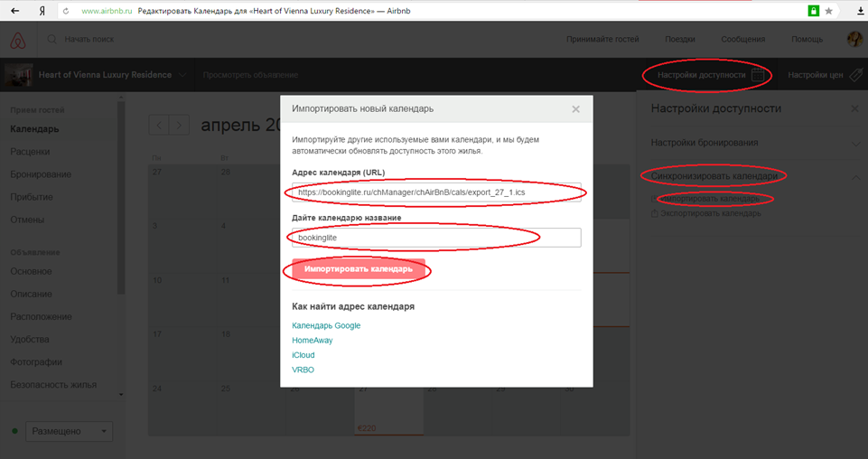Image resolution: width=868 pixels, height=459 pixels.
Task: Select Отмены in the sidebar
Action: [27, 220]
